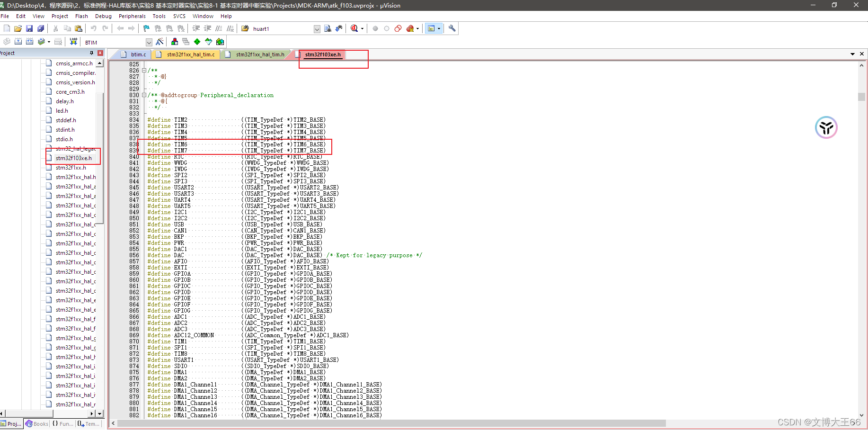This screenshot has height=431, width=868.
Task: Open the SVCS menu
Action: pos(179,16)
